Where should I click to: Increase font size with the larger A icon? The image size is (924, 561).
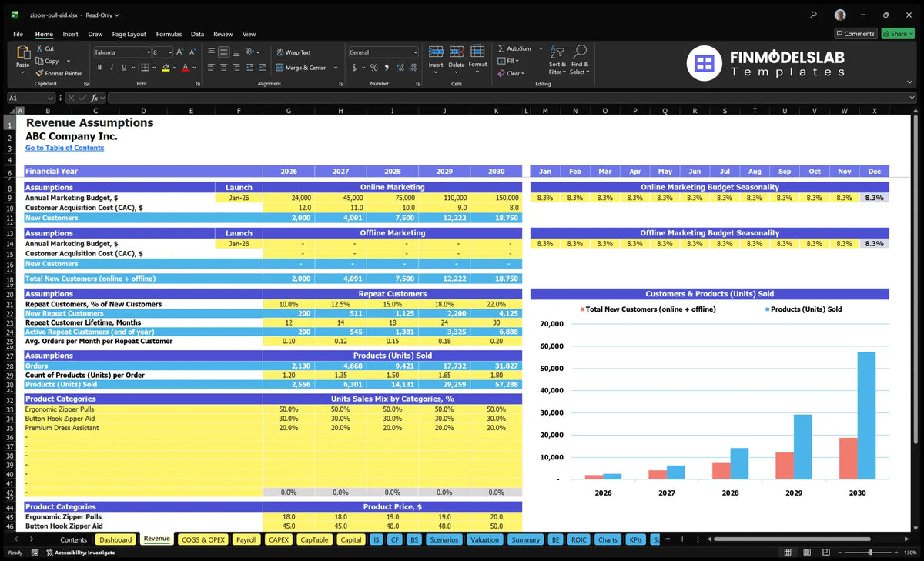[x=180, y=52]
